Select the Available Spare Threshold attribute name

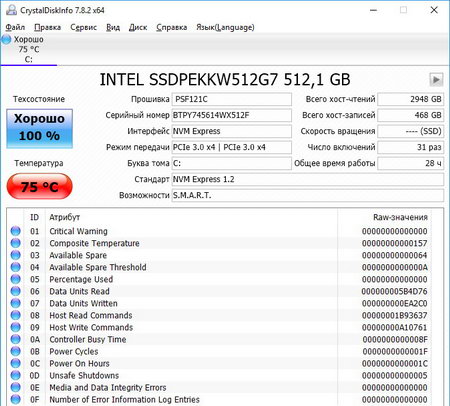(x=98, y=267)
